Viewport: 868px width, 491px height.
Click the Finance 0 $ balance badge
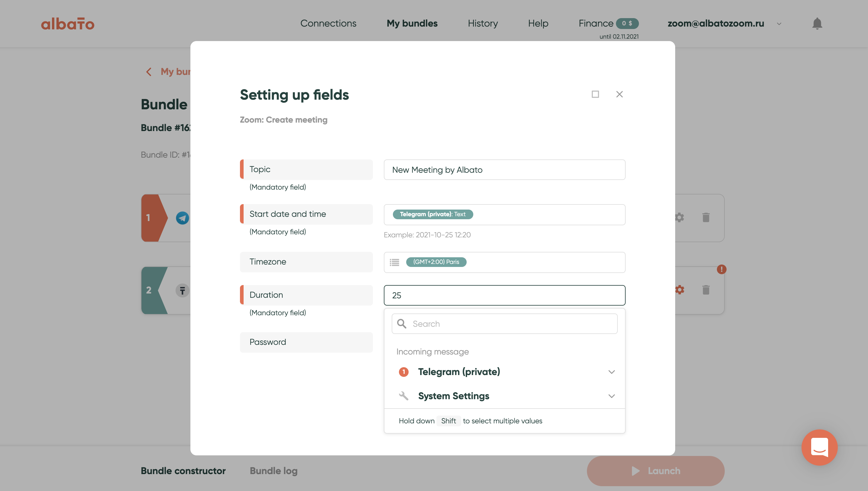pyautogui.click(x=627, y=23)
